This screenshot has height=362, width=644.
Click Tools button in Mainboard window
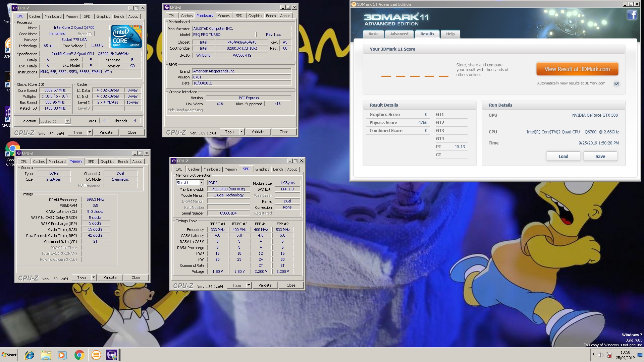click(x=230, y=132)
